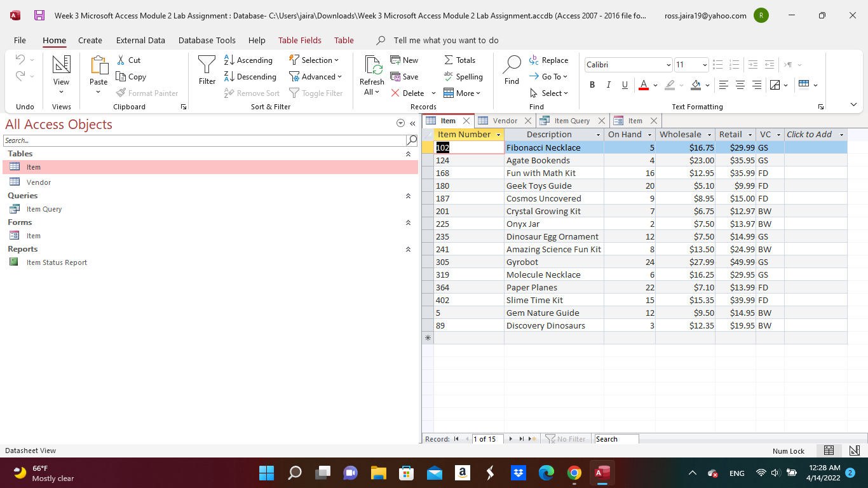Screen dimensions: 868x488
Task: Collapse the navigation pane with the shutter button
Action: 412,124
